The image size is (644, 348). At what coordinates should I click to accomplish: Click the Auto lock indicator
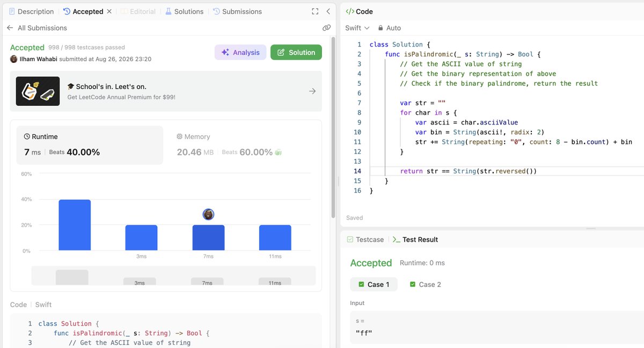[390, 28]
